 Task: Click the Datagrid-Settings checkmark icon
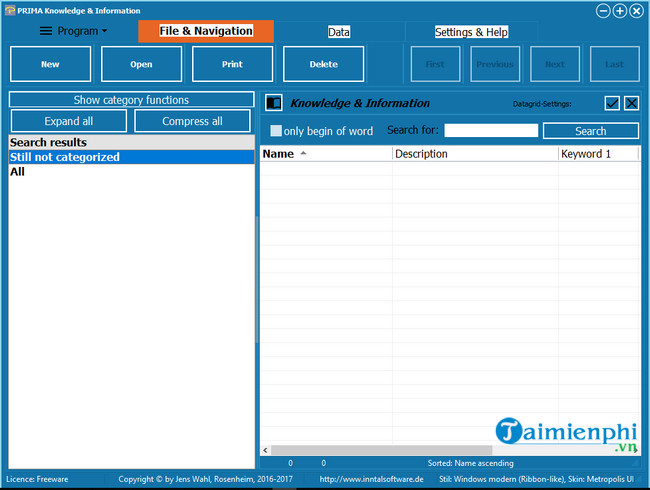coord(613,103)
